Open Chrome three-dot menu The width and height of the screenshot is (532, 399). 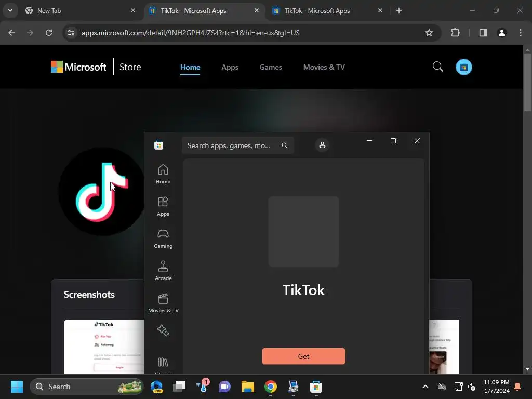pyautogui.click(x=521, y=33)
